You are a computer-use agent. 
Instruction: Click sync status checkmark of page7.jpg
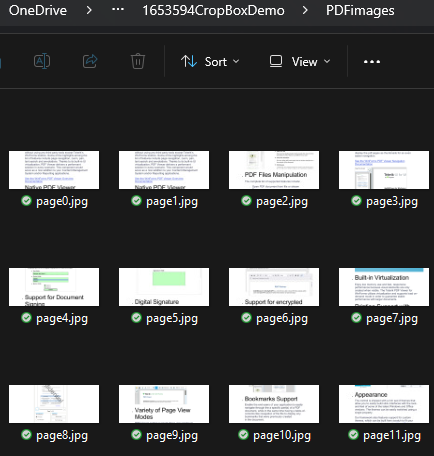click(356, 318)
